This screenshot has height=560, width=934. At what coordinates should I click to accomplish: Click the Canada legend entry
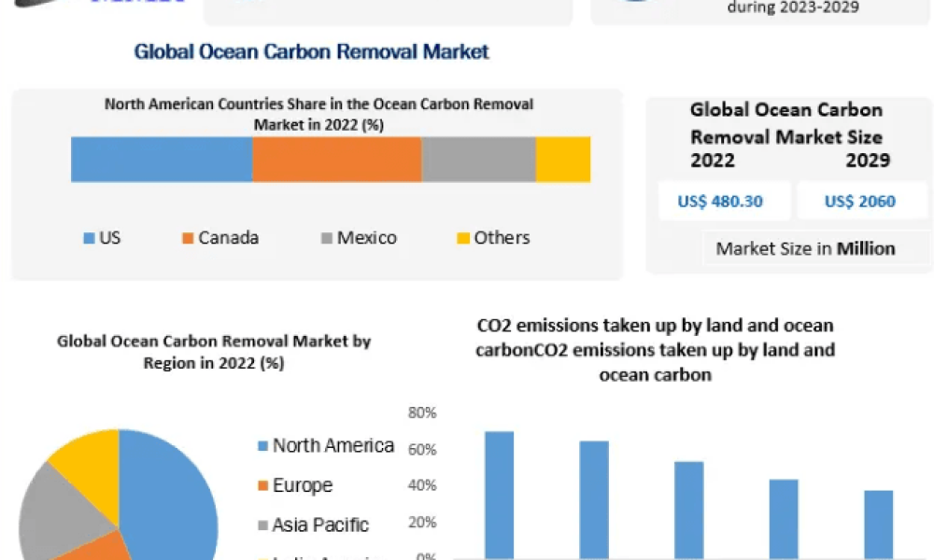(x=220, y=238)
